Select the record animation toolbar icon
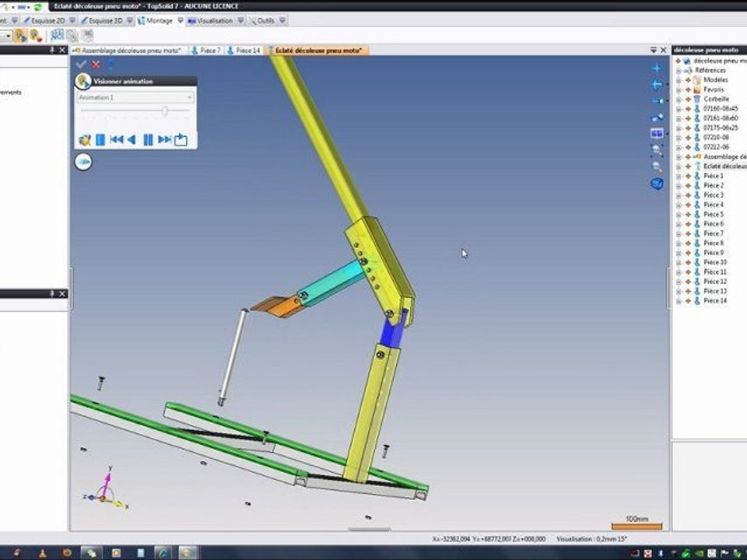Viewport: 747px width, 560px height. (36, 35)
